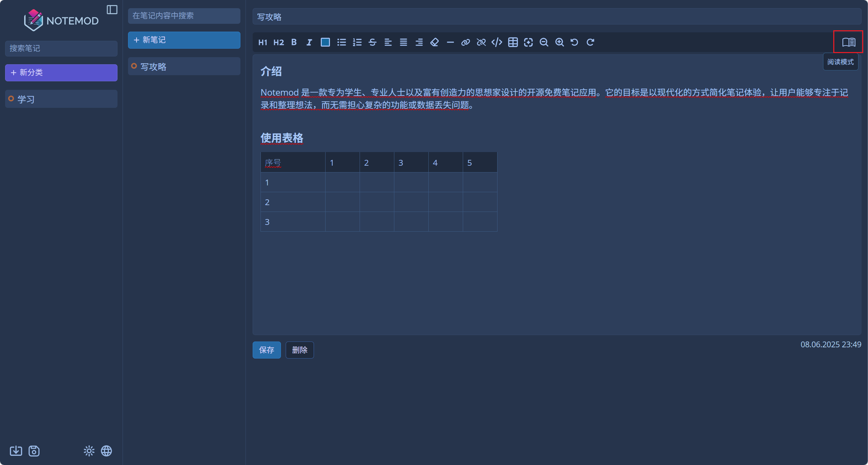Zoom in the editor text

[x=559, y=42]
